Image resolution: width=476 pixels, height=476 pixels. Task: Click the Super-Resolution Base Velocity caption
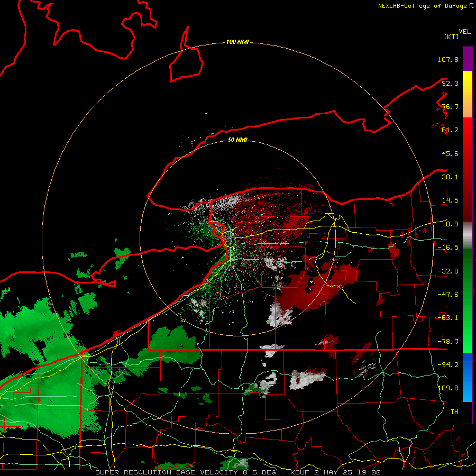coord(238,472)
